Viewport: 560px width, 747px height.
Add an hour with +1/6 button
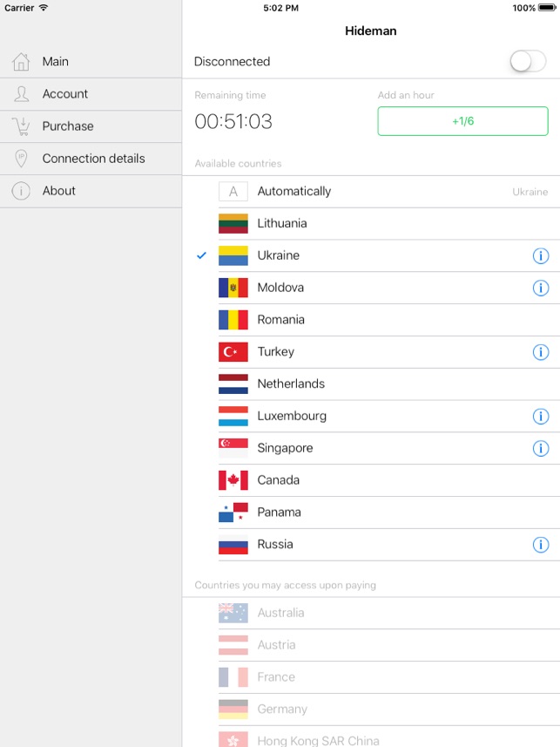pyautogui.click(x=462, y=121)
